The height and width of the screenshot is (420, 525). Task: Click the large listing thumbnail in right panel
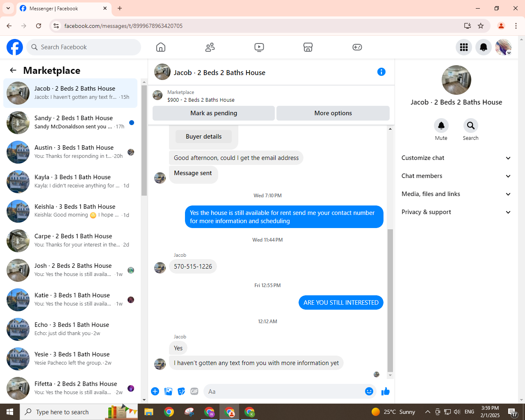(x=457, y=80)
